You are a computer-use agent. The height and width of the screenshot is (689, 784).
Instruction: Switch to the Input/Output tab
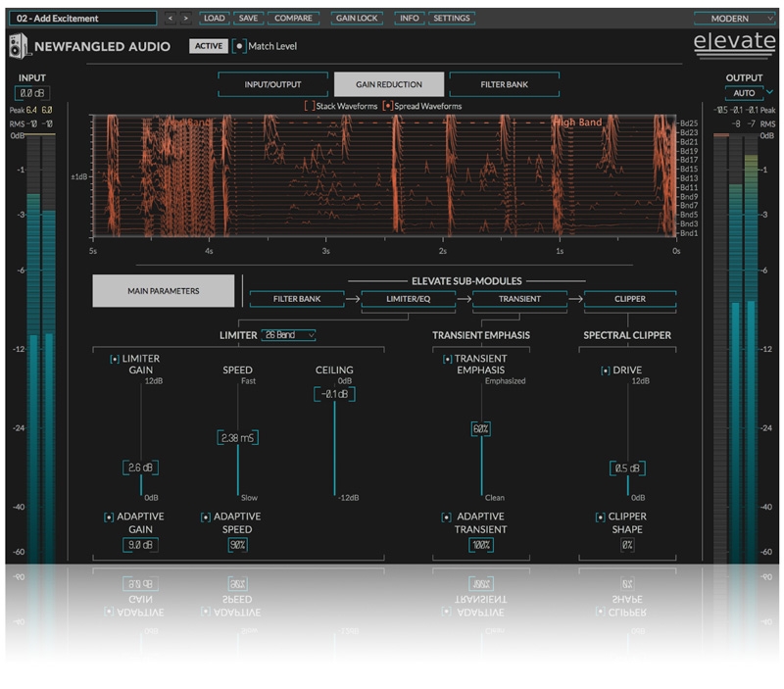coord(272,84)
